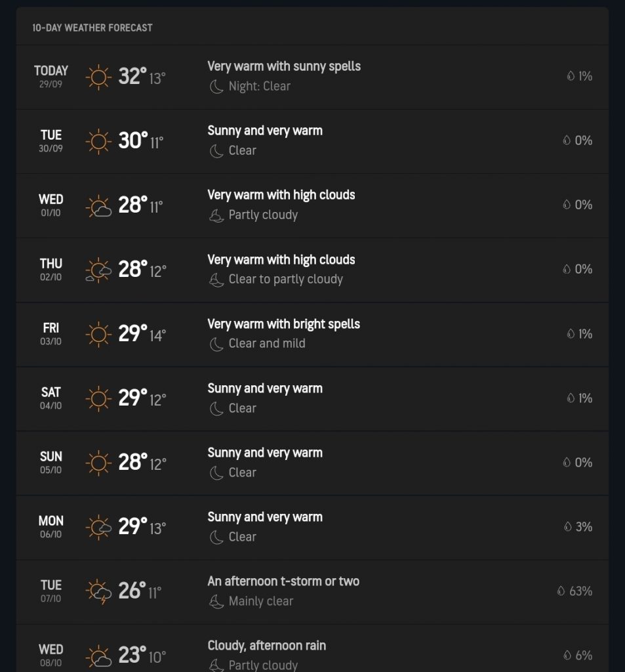Select 'Very warm with bright spells' on Friday
625x672 pixels.
click(x=283, y=324)
